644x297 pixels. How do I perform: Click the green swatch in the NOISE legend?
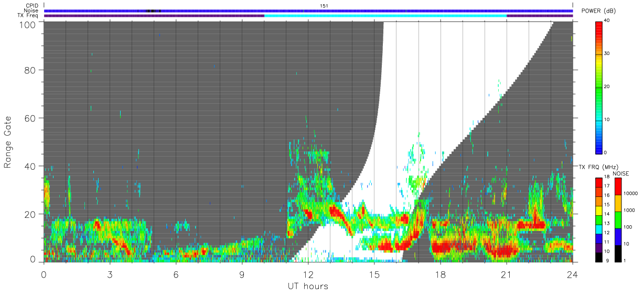[618, 220]
